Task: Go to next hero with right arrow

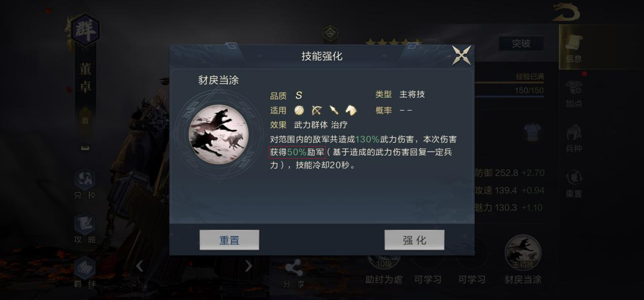Action: point(249,266)
